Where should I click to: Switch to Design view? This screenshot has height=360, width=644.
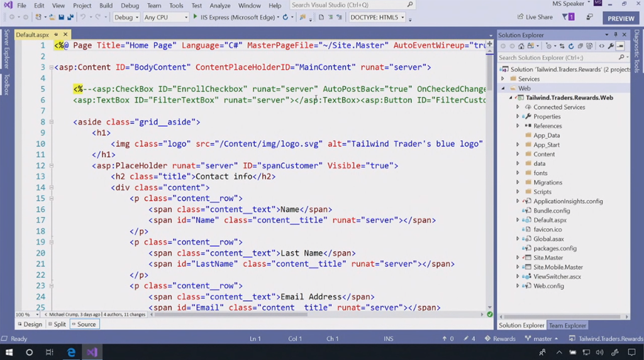click(x=30, y=324)
